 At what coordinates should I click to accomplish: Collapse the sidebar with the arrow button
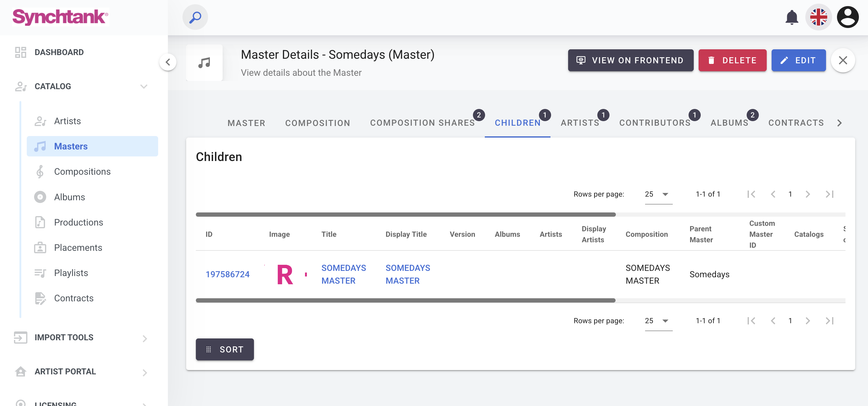pyautogui.click(x=168, y=62)
